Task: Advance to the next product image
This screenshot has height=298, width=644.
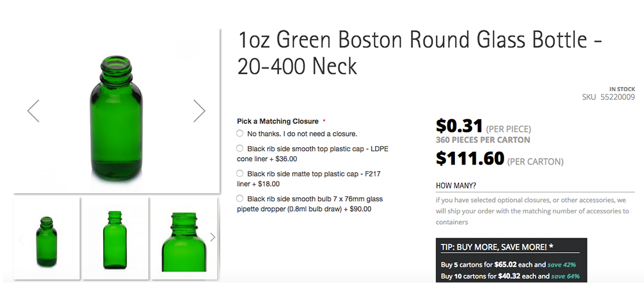Action: [x=199, y=111]
